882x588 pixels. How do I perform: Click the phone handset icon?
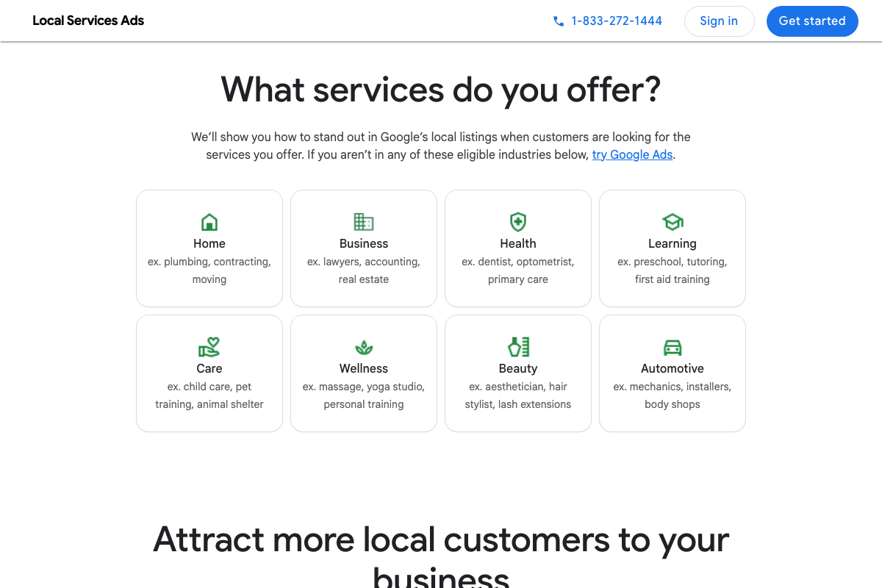click(559, 21)
